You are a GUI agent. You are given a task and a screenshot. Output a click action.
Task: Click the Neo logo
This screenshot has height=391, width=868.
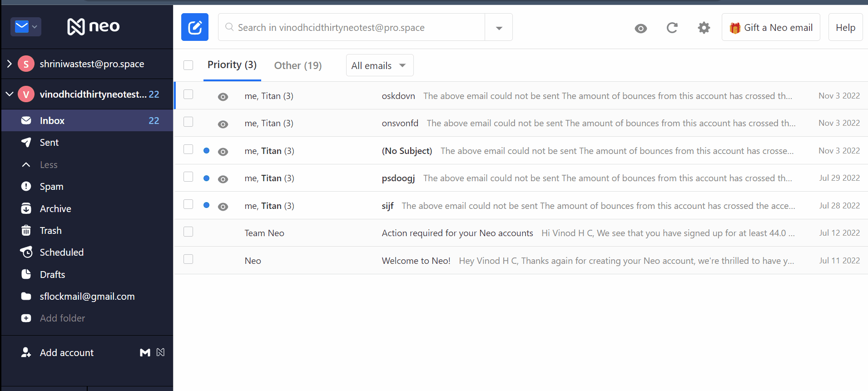(94, 26)
